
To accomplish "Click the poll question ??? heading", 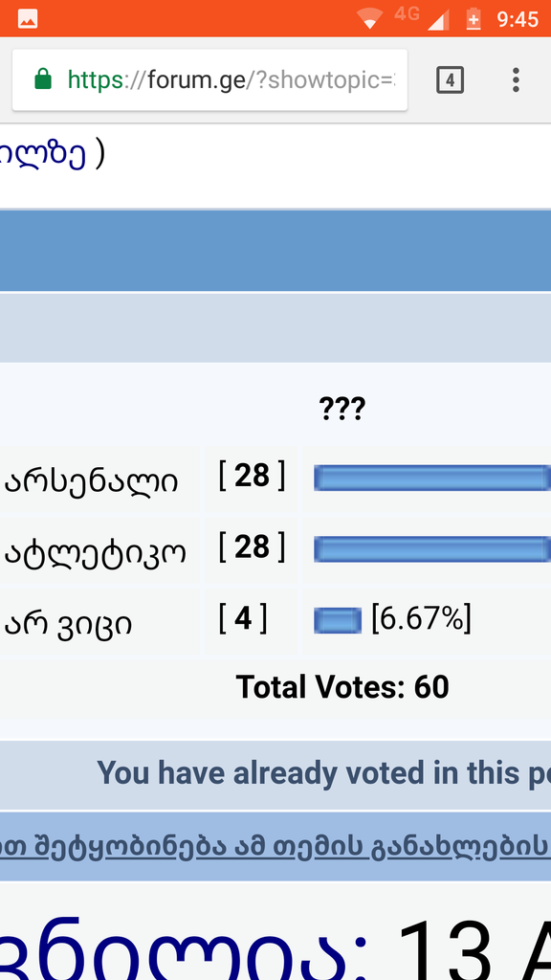I will click(342, 410).
